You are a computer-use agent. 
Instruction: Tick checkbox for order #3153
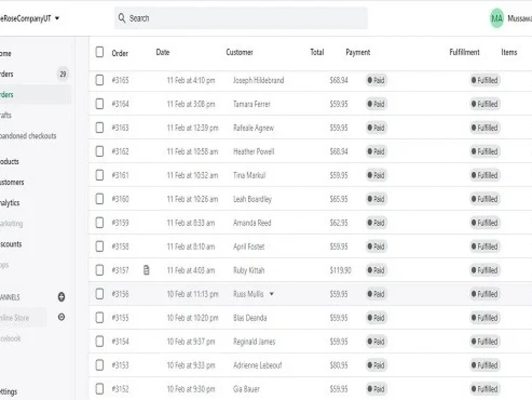pos(99,365)
